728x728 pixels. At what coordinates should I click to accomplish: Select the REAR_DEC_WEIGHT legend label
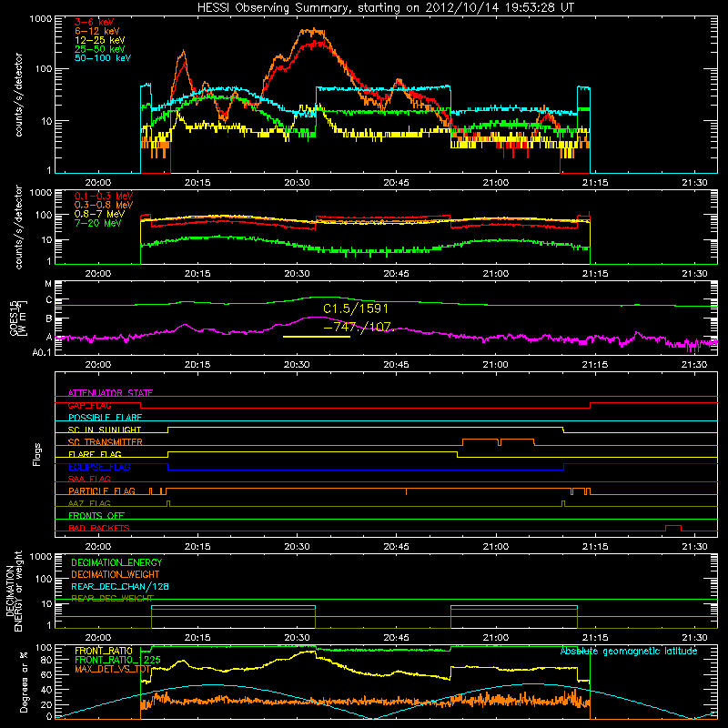tap(112, 599)
